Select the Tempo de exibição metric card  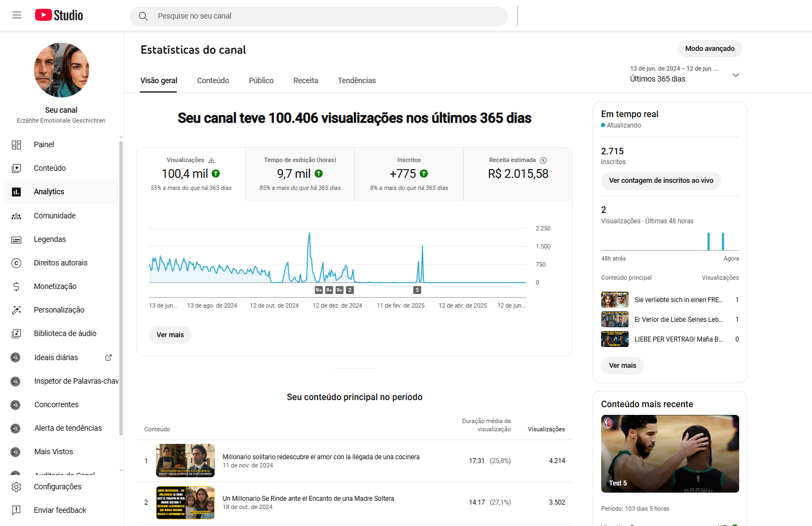click(300, 174)
